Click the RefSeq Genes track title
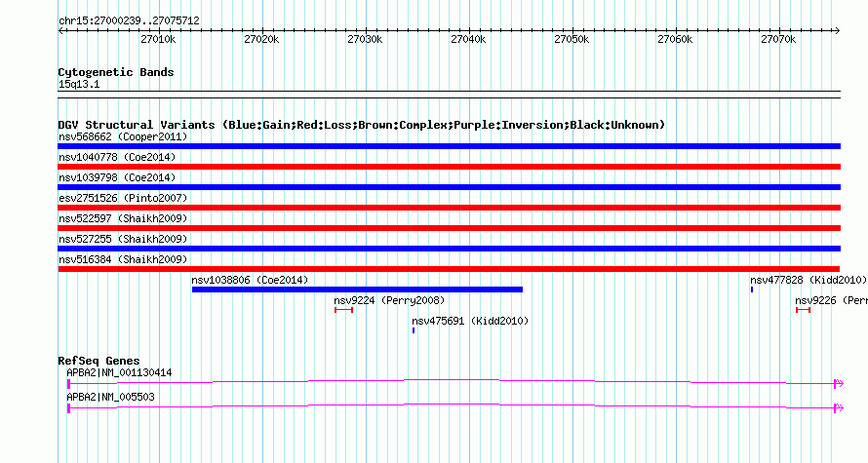 [x=99, y=361]
